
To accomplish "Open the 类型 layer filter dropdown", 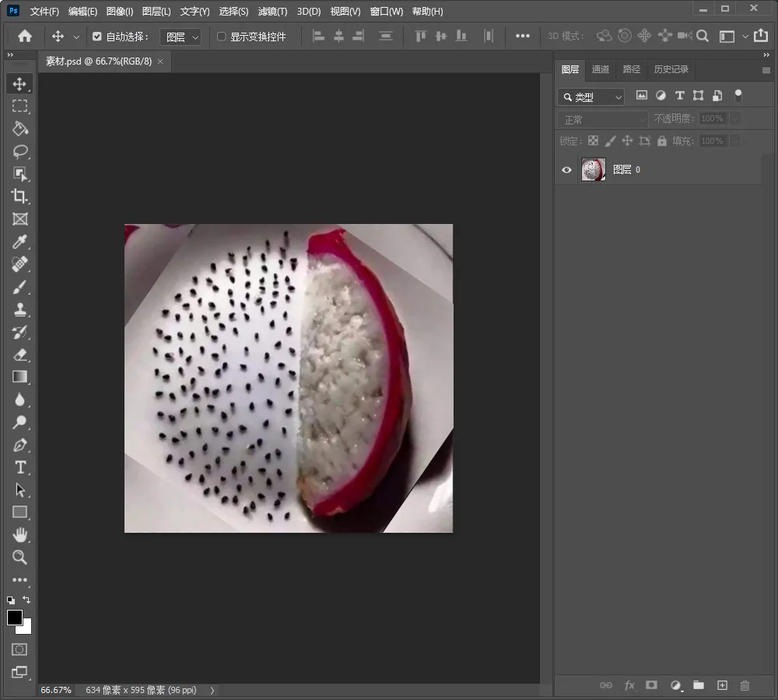I will [591, 97].
